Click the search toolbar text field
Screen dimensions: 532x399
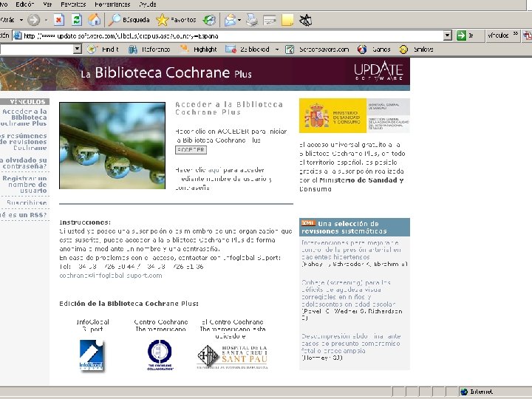tap(36, 50)
